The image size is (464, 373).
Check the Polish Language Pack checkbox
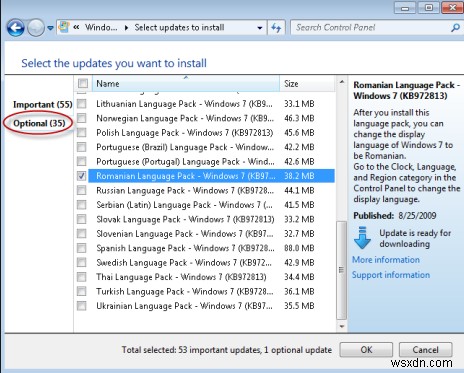tap(81, 133)
